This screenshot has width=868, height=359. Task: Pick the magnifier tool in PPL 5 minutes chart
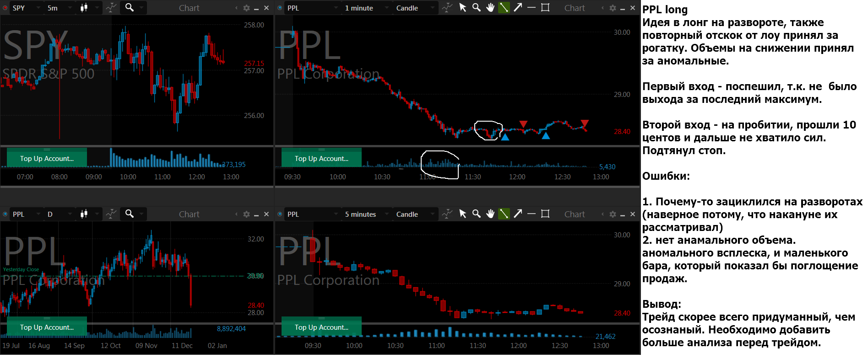477,214
